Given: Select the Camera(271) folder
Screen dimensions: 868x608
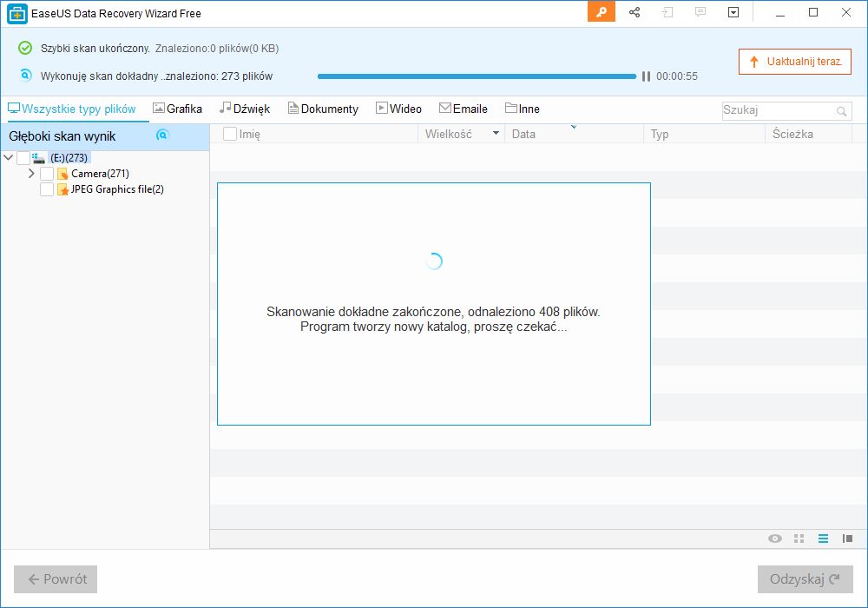Looking at the screenshot, I should click(100, 174).
